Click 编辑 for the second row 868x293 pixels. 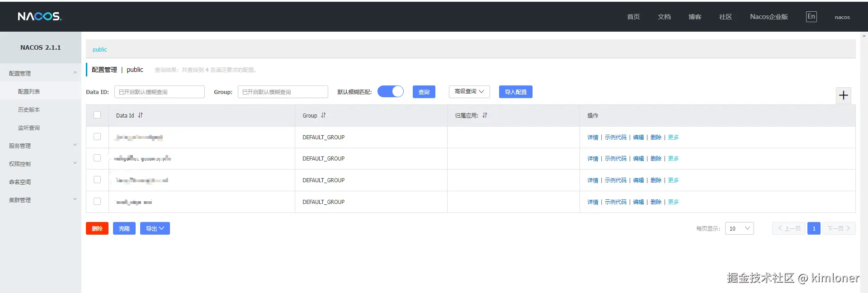[638, 158]
